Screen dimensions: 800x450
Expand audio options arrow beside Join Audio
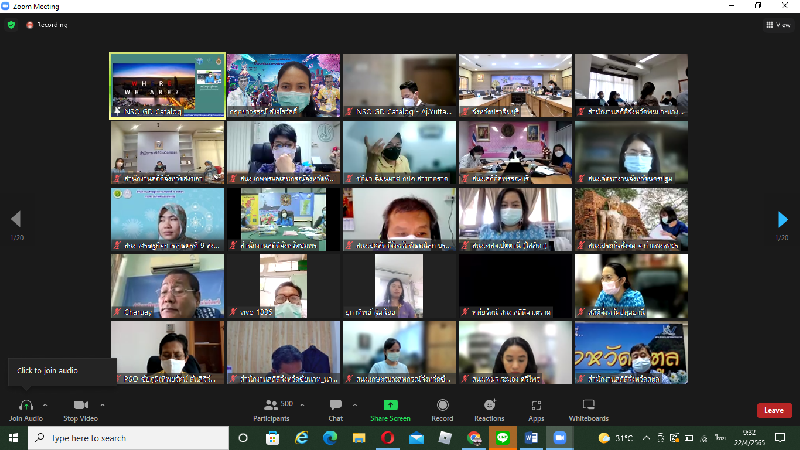pos(45,404)
